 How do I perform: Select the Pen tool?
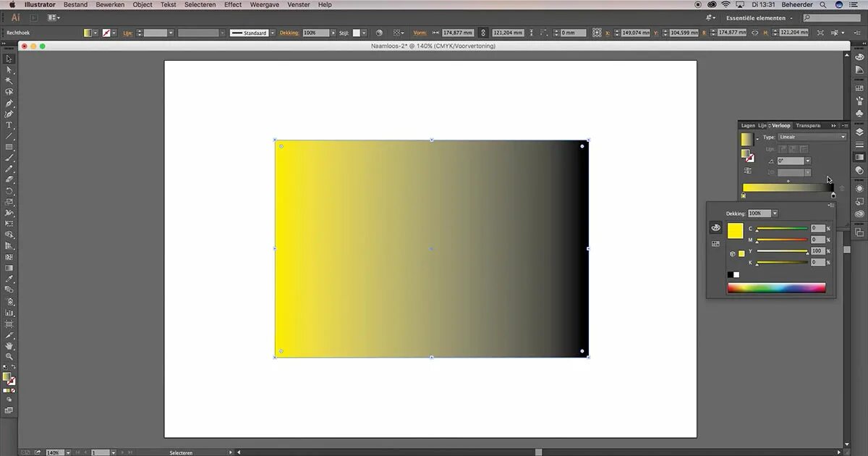click(x=9, y=104)
